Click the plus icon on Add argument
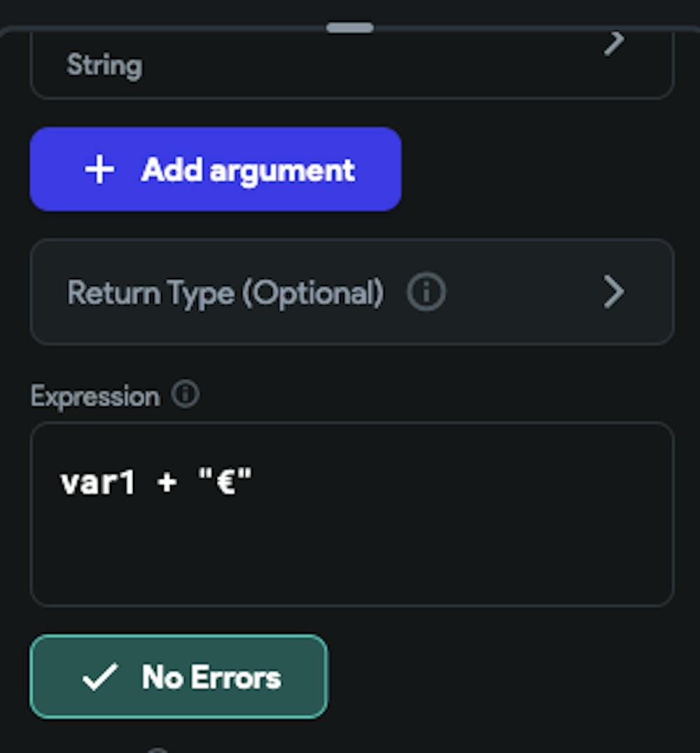Screen dimensions: 700x753 tap(99, 170)
